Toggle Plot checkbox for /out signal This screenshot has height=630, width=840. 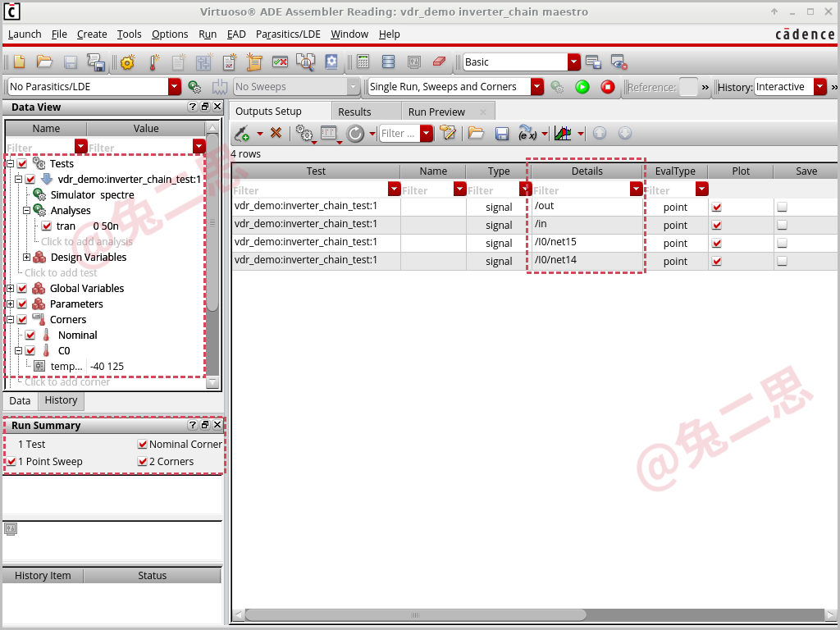(717, 207)
